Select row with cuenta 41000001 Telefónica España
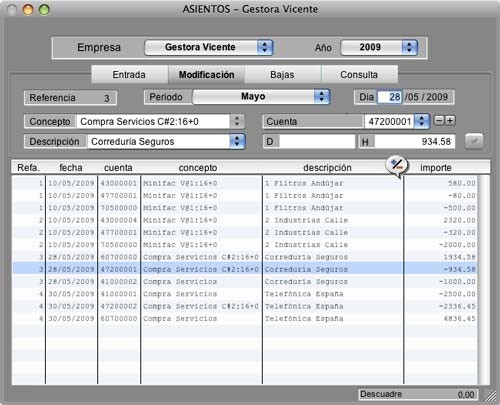 (245, 294)
